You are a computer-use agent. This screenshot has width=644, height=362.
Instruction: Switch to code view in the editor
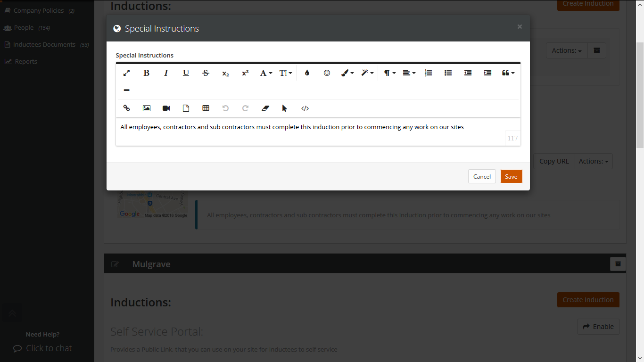tap(305, 108)
